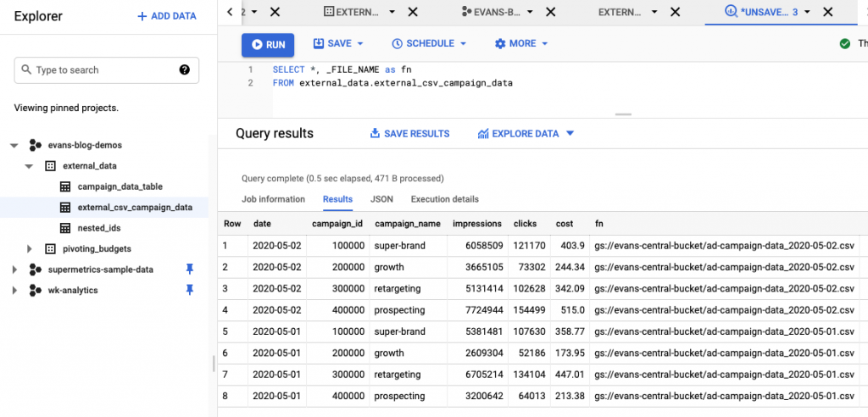Screen dimensions: 868x417
Task: Click the query validation green checkmark
Action: pyautogui.click(x=844, y=44)
